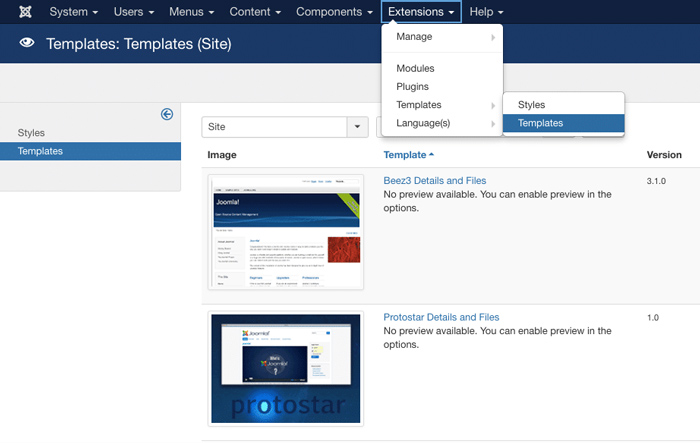Image resolution: width=700 pixels, height=443 pixels.
Task: Open the Components menu
Action: 334,12
